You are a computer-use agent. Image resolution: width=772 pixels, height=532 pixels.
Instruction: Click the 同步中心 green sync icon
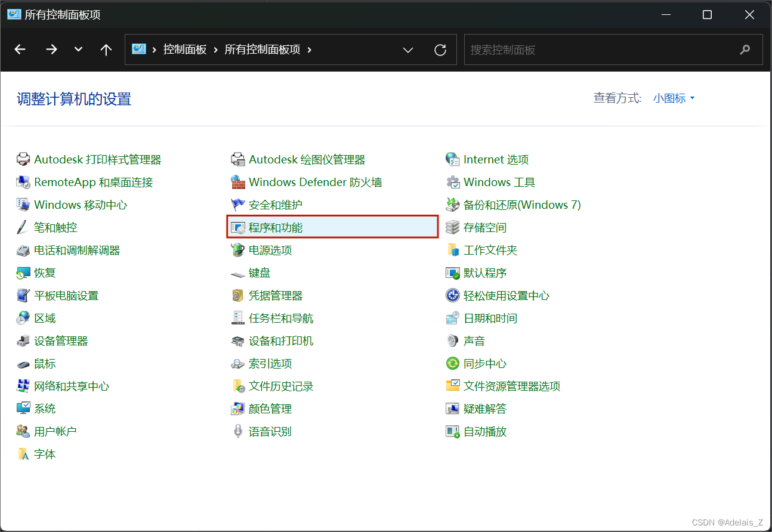(x=453, y=363)
